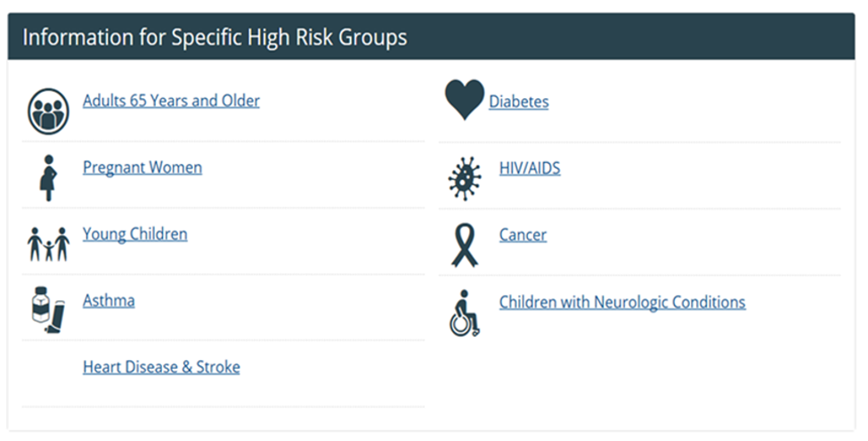
Task: Click the empty icon space beside Heart Disease & Stroke
Action: pyautogui.click(x=48, y=373)
